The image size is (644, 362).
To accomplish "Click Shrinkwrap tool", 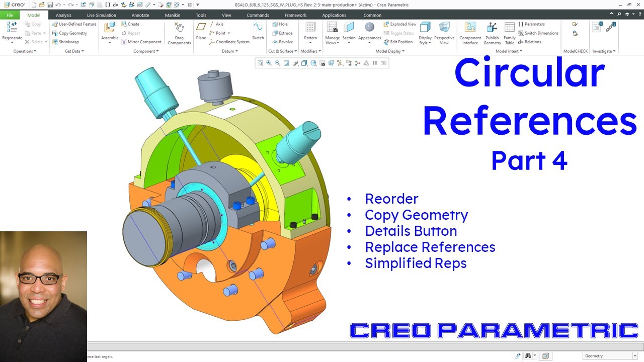I will pos(65,42).
